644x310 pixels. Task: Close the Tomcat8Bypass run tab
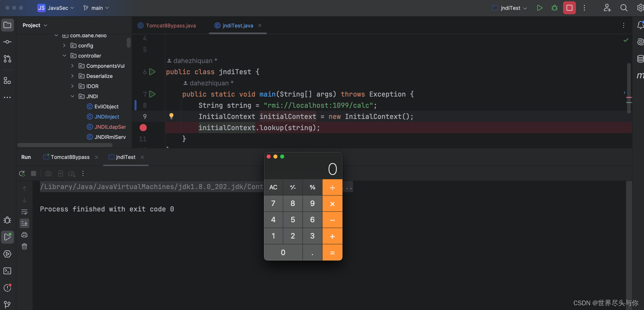(x=97, y=157)
